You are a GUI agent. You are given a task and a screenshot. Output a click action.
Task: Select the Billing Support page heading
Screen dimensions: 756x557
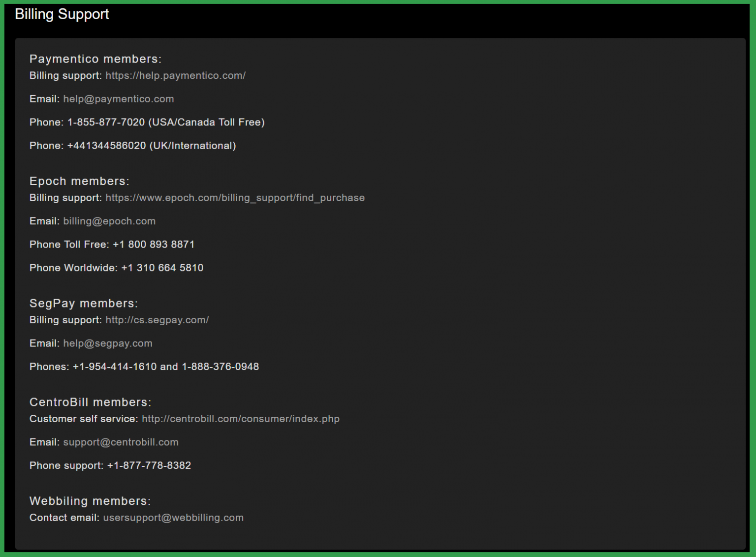pos(62,14)
